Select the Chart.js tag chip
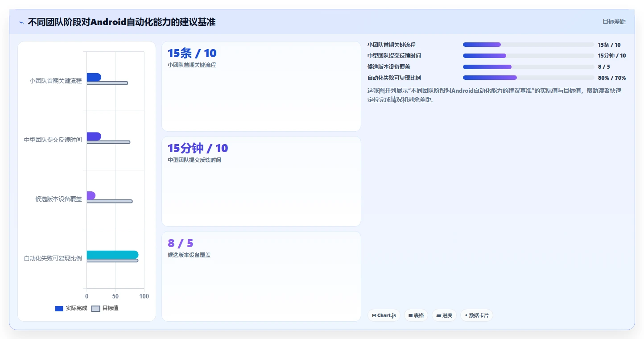 coord(384,315)
